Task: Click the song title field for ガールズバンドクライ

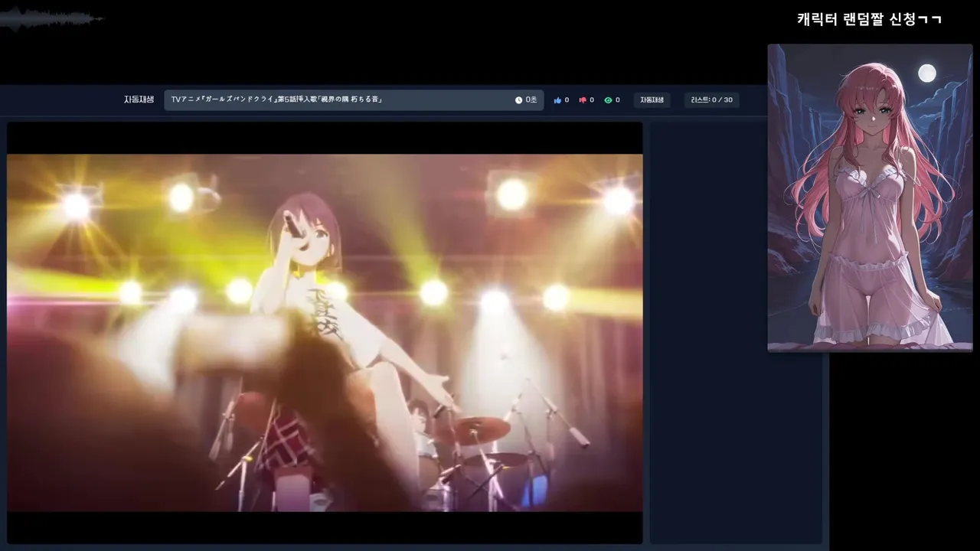Action: tap(354, 100)
